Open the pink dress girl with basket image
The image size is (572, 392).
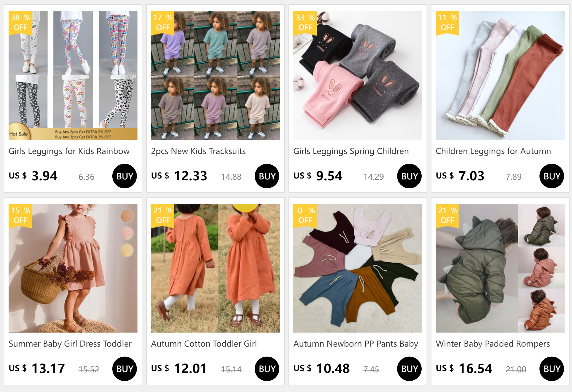tap(73, 268)
